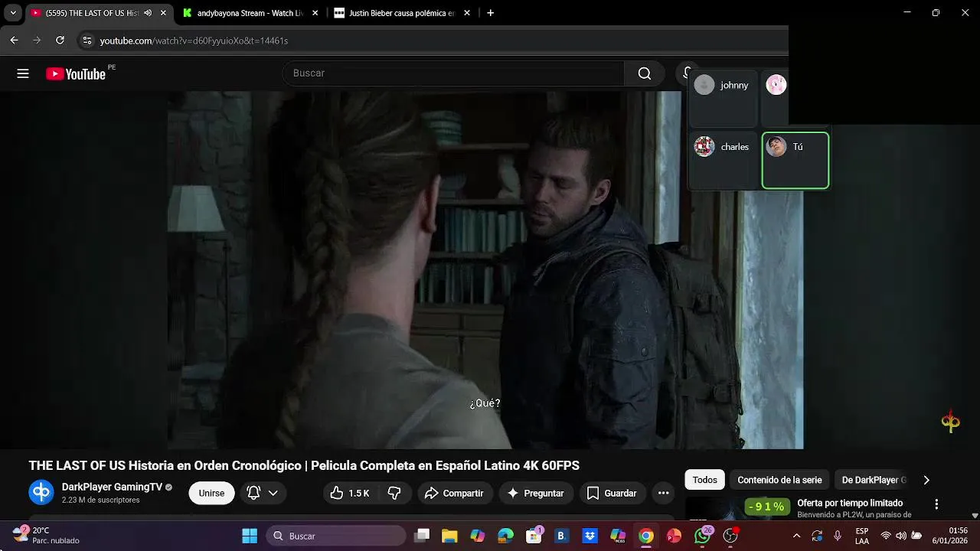Open File Explorer from taskbar
This screenshot has width=980, height=551.
coord(449,536)
